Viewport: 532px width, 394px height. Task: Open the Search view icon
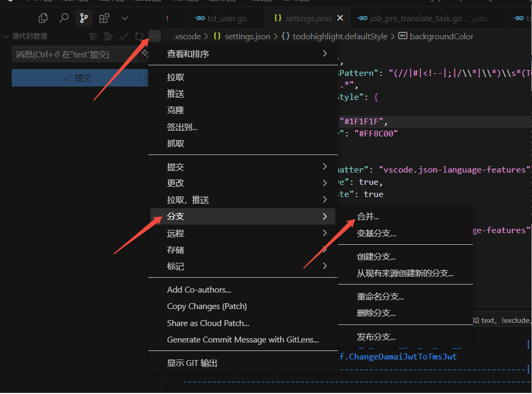pos(63,18)
